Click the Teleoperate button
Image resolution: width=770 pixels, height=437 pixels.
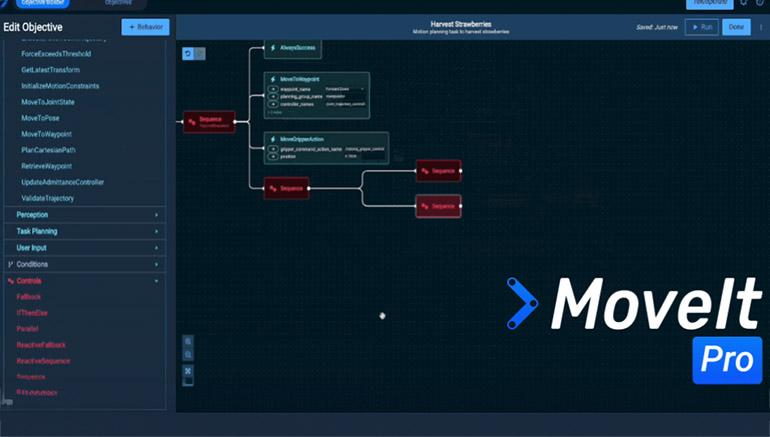(710, 3)
